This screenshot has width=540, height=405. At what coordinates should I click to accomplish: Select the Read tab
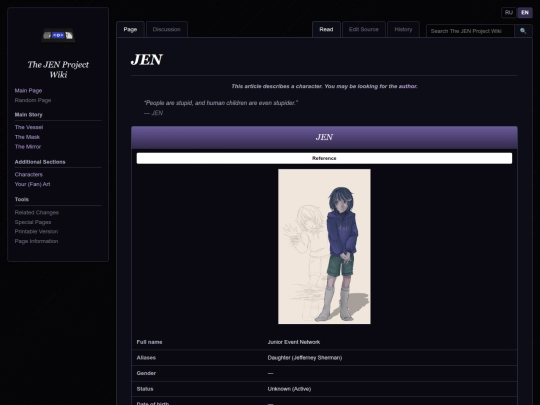pyautogui.click(x=326, y=29)
